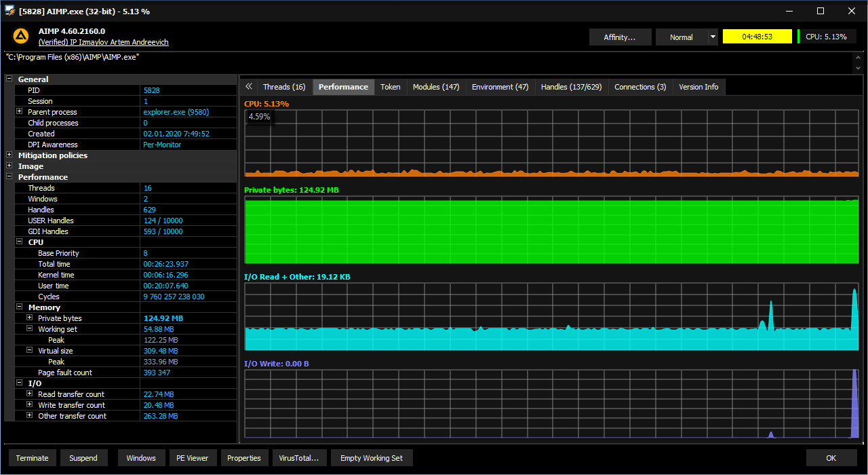The image size is (868, 475).
Task: Select the Performance tab
Action: tap(343, 87)
